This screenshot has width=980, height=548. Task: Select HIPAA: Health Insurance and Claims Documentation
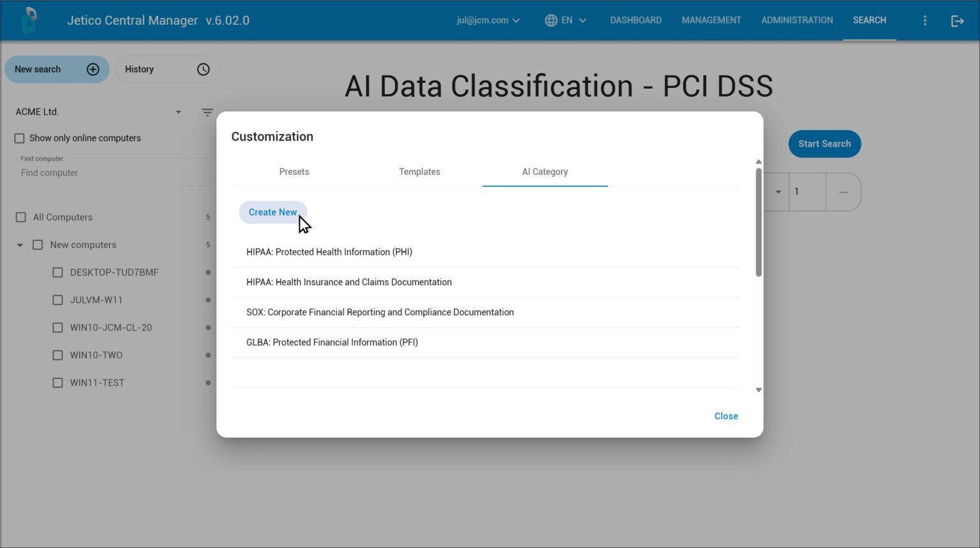pyautogui.click(x=485, y=283)
